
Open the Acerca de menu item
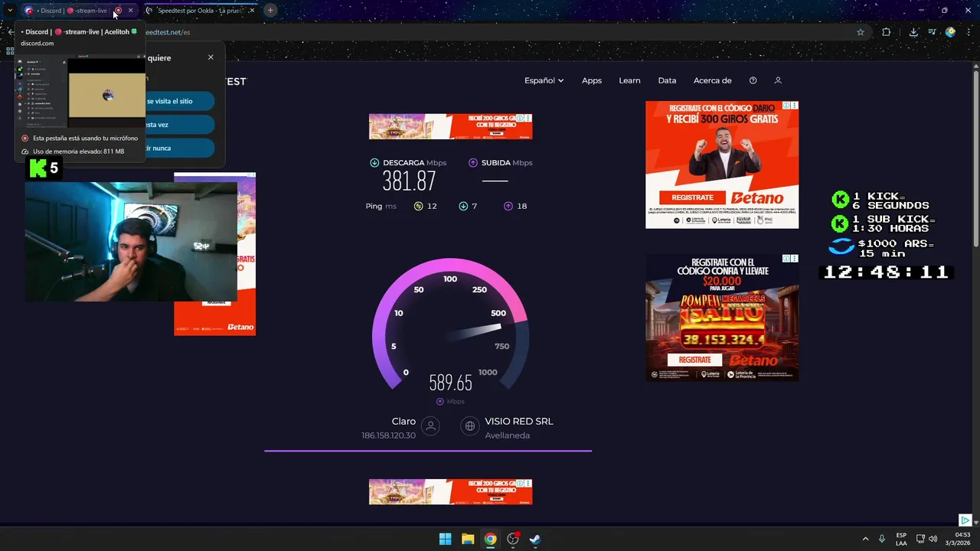pos(712,80)
